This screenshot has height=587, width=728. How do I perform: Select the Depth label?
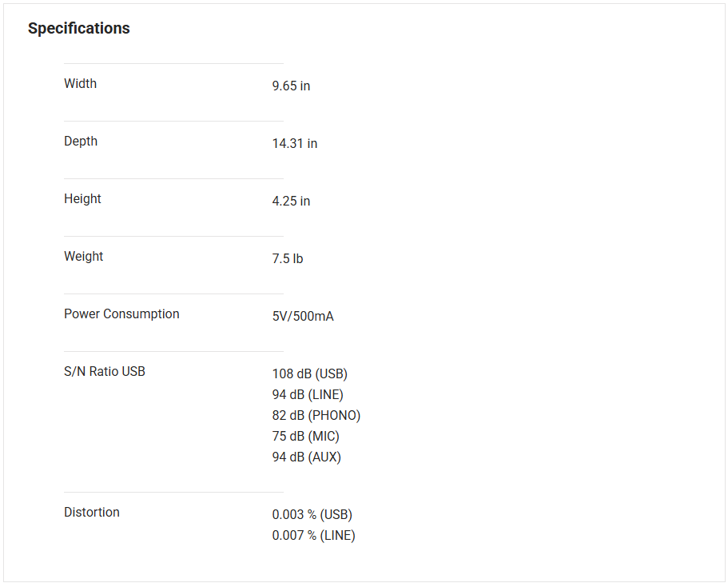pyautogui.click(x=81, y=142)
